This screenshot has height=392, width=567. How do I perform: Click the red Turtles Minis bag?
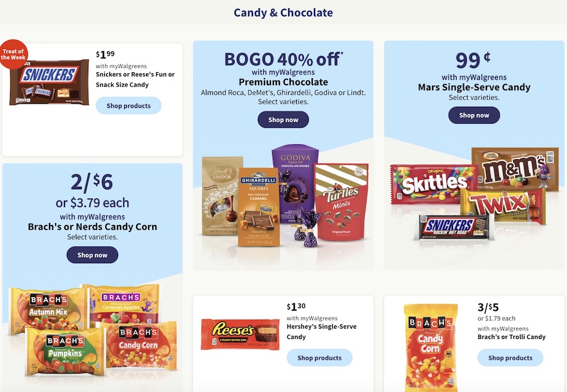coord(341,202)
